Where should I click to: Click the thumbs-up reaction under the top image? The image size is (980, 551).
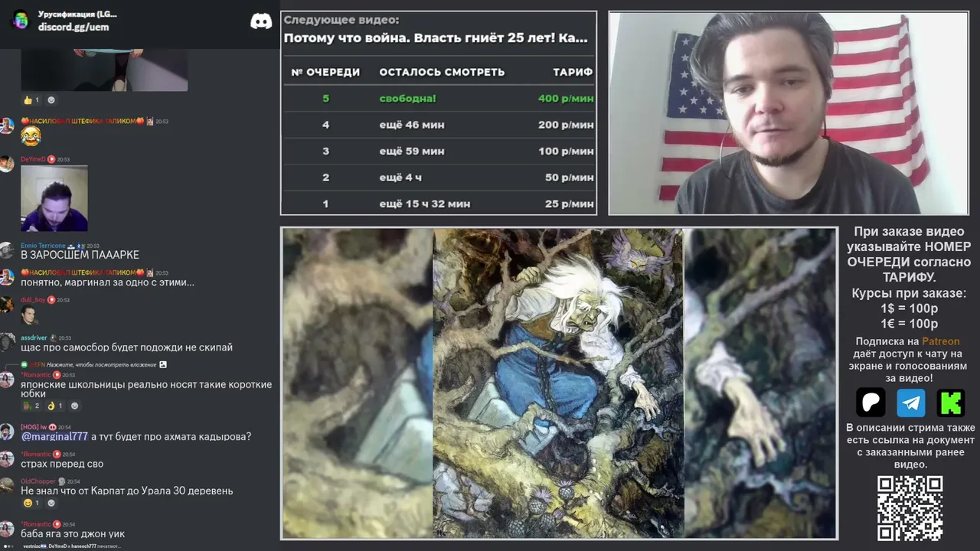31,99
